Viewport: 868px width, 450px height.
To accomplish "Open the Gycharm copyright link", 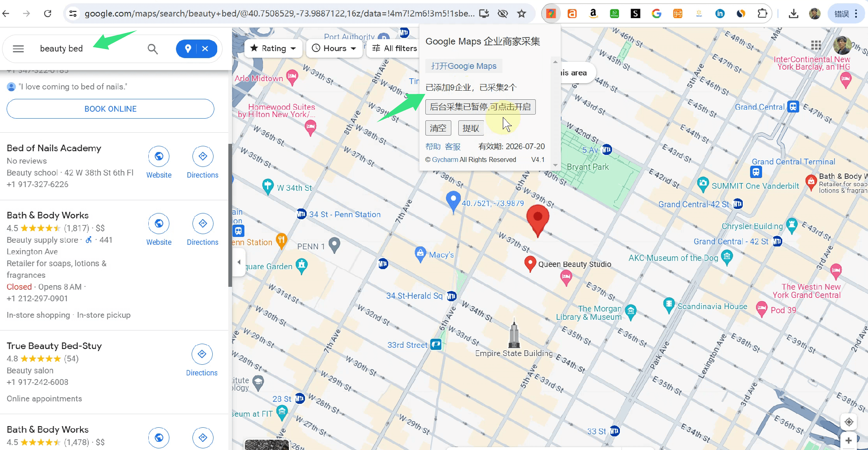I will (445, 159).
